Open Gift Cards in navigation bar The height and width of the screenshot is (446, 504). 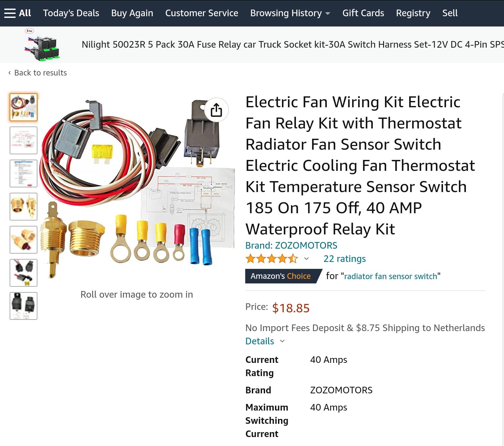pyautogui.click(x=363, y=13)
